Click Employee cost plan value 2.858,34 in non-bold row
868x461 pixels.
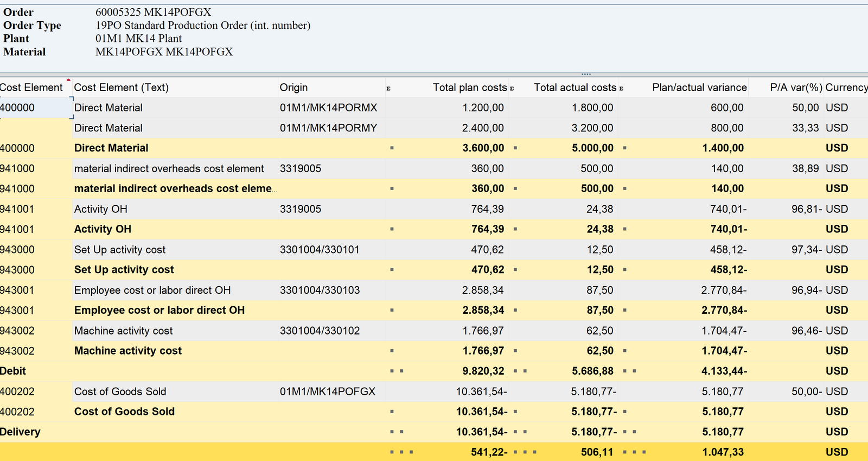482,291
